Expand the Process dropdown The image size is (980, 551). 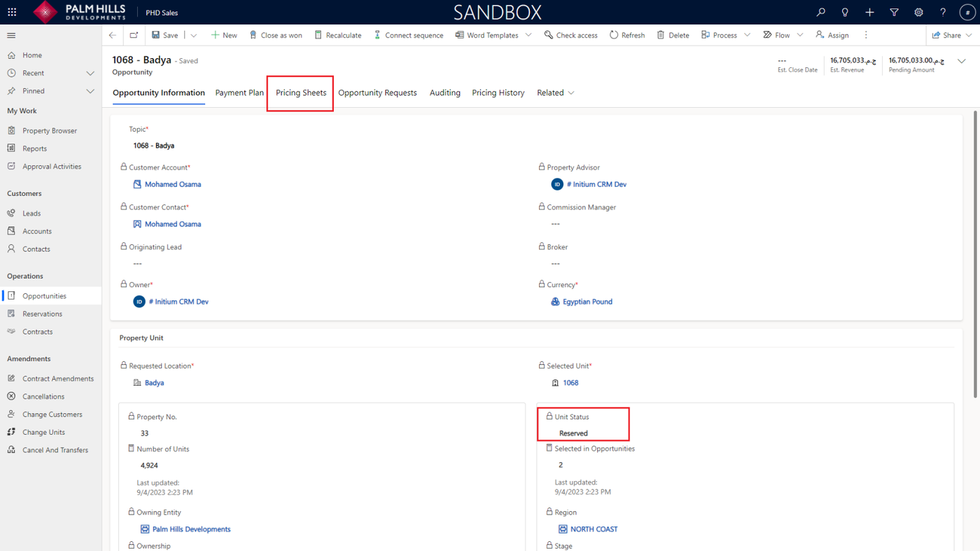(747, 35)
